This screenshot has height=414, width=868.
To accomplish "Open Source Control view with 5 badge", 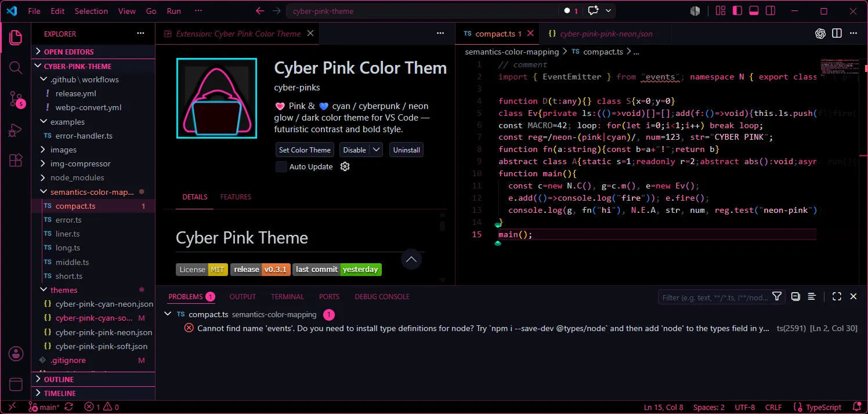I will (x=16, y=99).
